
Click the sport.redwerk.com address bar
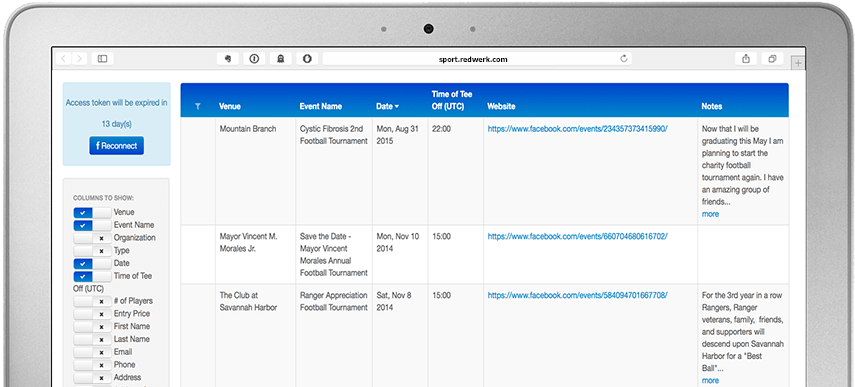[x=477, y=59]
